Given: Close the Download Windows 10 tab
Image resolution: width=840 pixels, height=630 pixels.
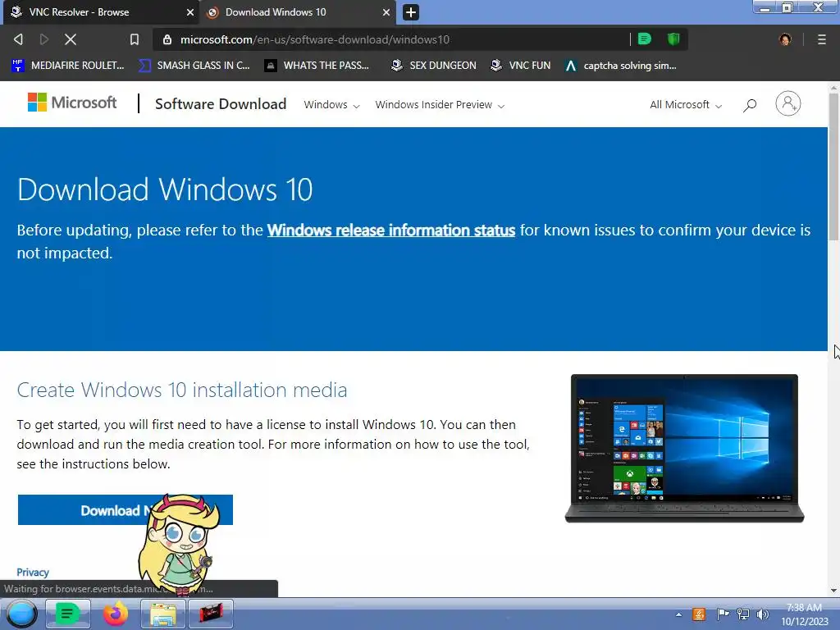Looking at the screenshot, I should pos(386,12).
